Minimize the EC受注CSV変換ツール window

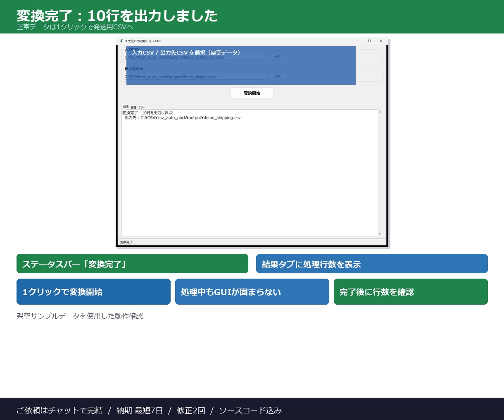[358, 41]
